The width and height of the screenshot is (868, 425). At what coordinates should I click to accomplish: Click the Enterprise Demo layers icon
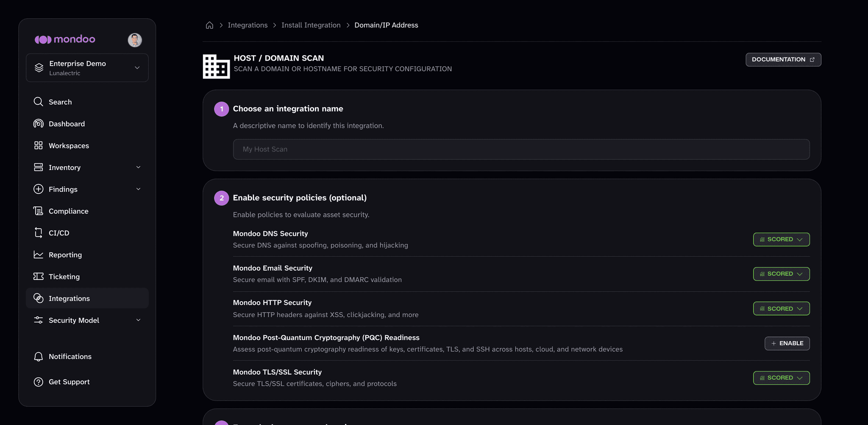(x=39, y=68)
